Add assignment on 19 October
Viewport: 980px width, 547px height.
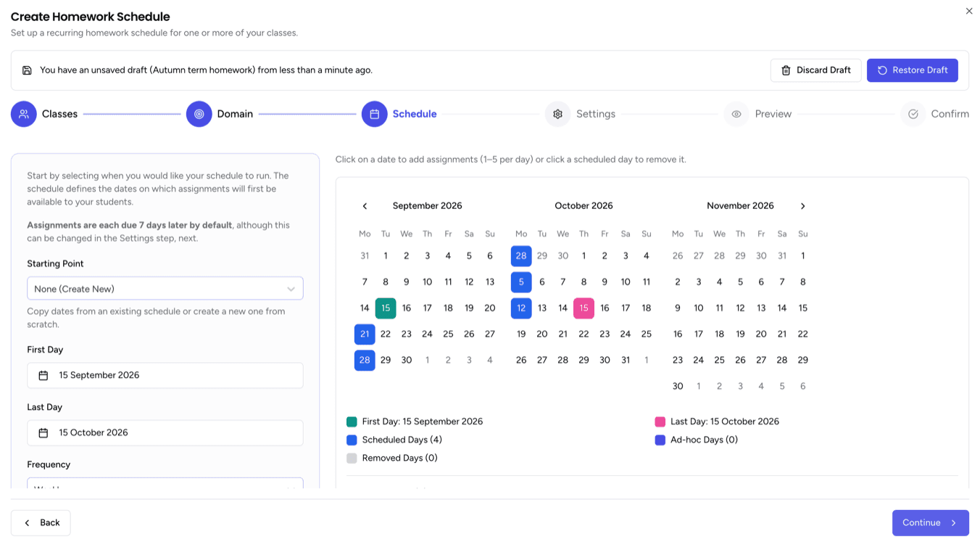pyautogui.click(x=521, y=334)
